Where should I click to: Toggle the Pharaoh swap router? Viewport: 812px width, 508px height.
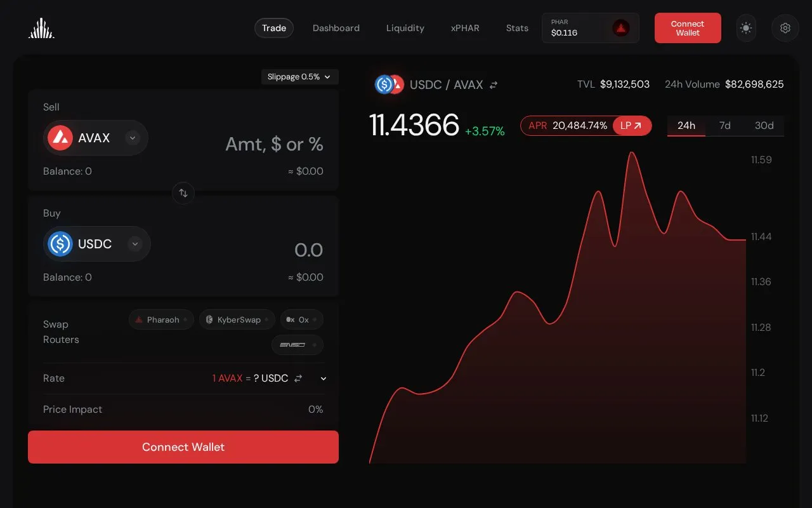coord(162,319)
